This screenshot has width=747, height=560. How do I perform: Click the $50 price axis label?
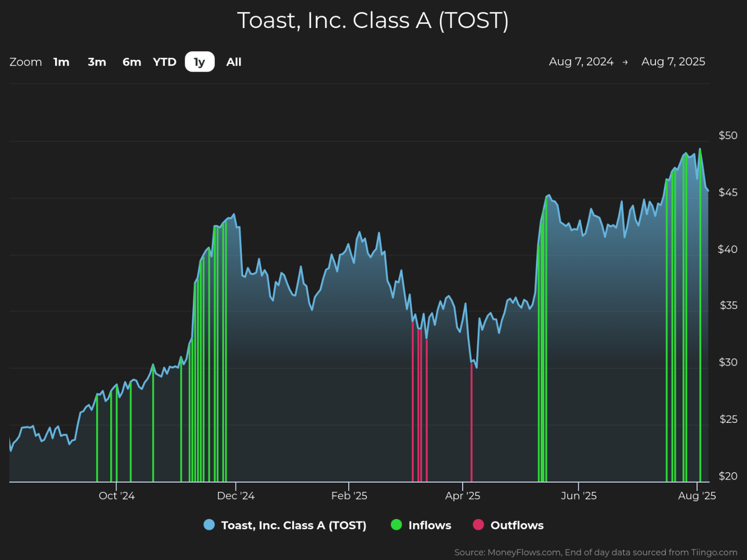pyautogui.click(x=728, y=136)
